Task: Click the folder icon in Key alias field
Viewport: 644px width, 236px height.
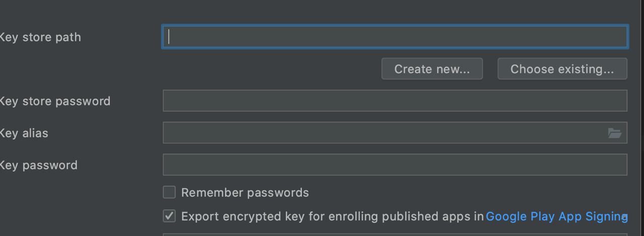Action: pyautogui.click(x=614, y=133)
